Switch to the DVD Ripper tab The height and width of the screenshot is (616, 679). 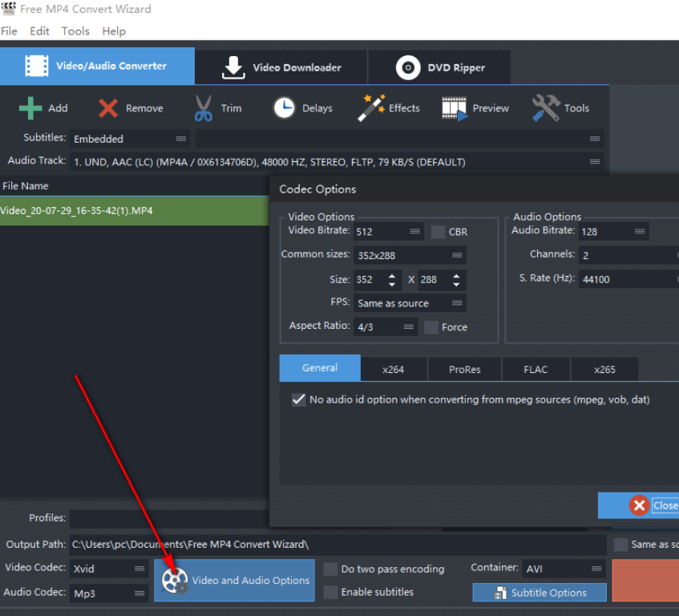point(439,67)
